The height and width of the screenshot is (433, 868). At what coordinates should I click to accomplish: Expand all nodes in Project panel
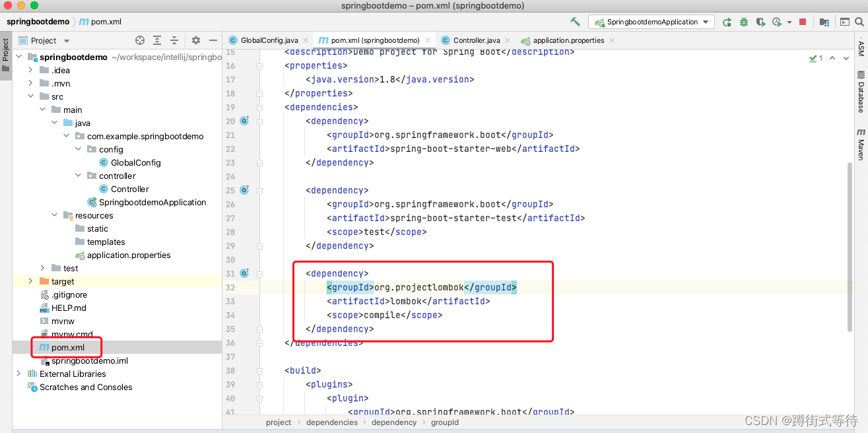click(157, 40)
